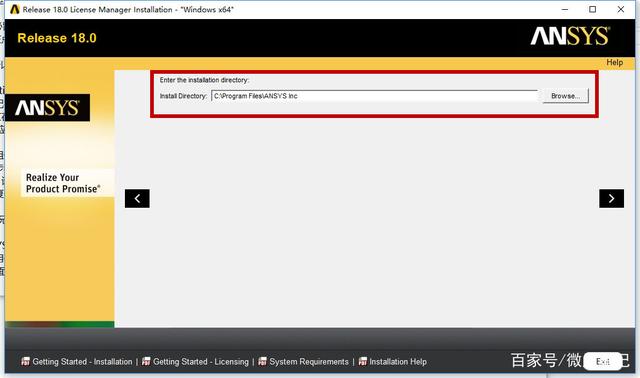Open Installation Help link
The height and width of the screenshot is (378, 640).
398,362
